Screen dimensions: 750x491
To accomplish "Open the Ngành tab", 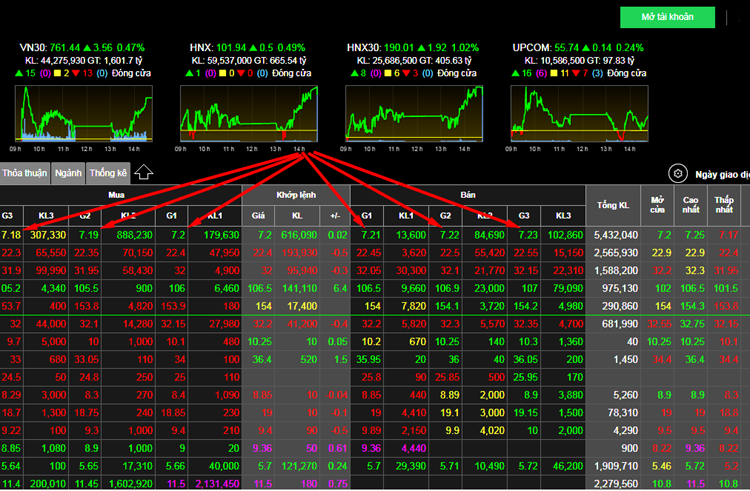I will [68, 172].
